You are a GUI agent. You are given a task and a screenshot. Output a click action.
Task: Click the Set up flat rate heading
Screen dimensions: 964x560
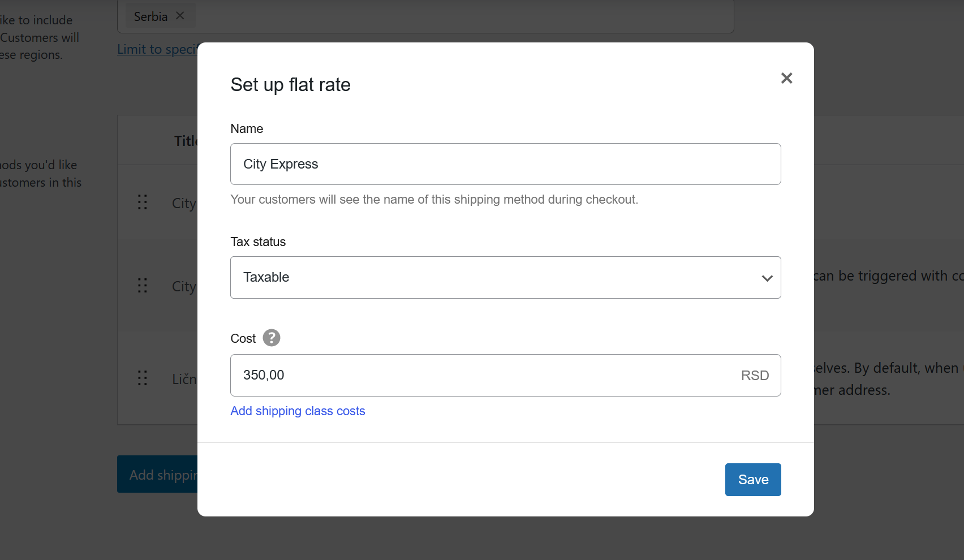pos(290,85)
